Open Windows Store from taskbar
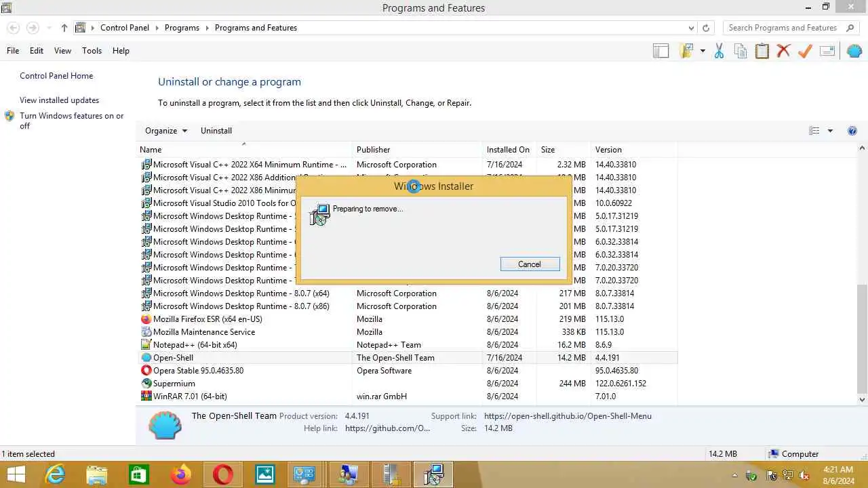The width and height of the screenshot is (868, 488). (x=139, y=474)
